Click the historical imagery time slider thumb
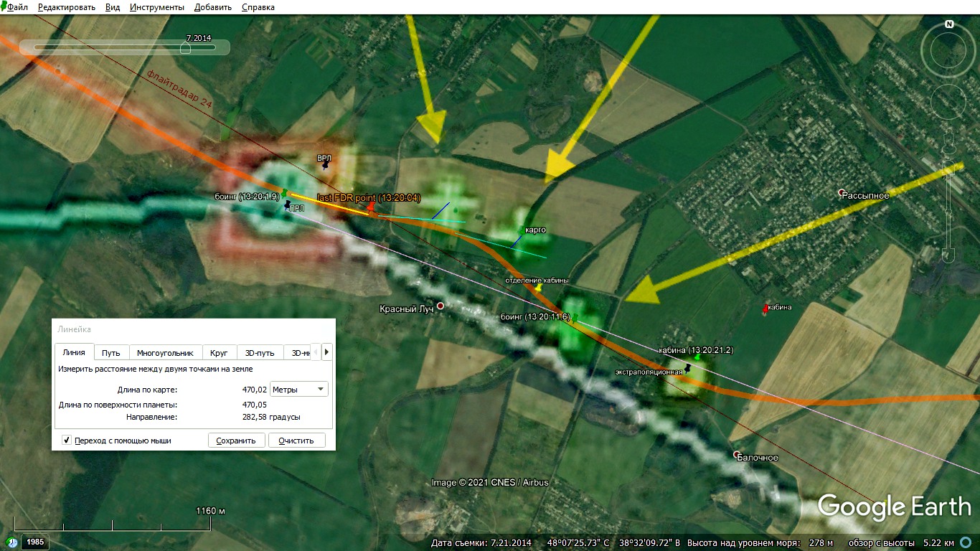This screenshot has height=551, width=980. coord(185,49)
